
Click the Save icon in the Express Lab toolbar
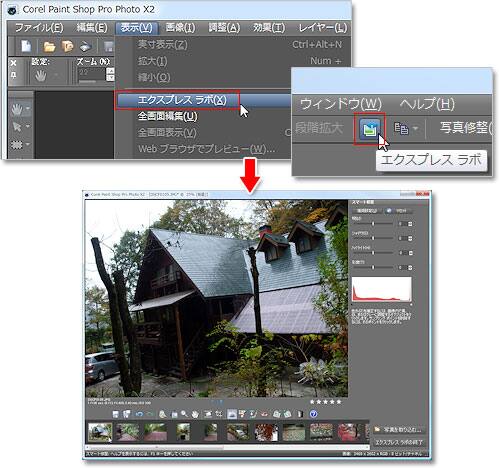click(x=116, y=414)
